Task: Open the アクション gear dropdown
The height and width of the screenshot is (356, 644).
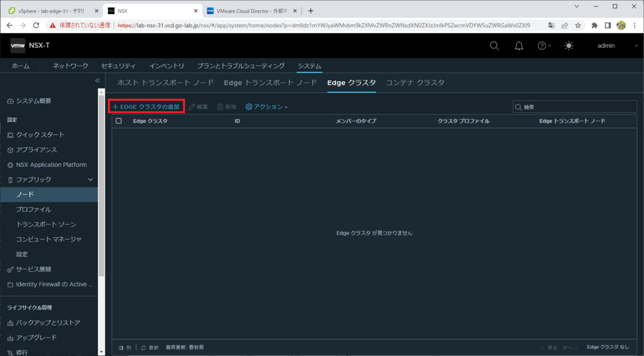Action: pyautogui.click(x=267, y=107)
